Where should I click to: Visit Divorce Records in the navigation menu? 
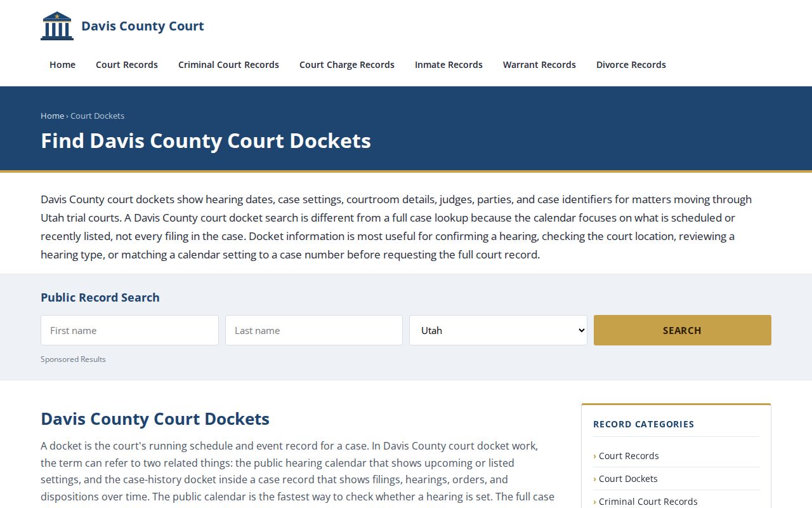[631, 65]
